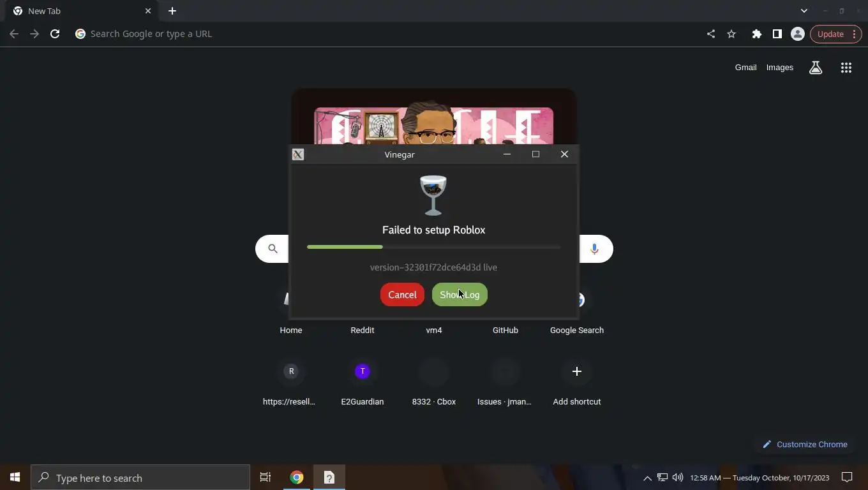
Task: Toggle Chrome side panel
Action: [x=777, y=34]
